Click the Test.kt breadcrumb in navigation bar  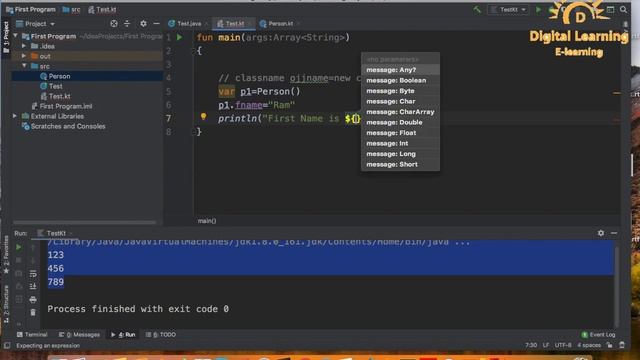point(102,9)
